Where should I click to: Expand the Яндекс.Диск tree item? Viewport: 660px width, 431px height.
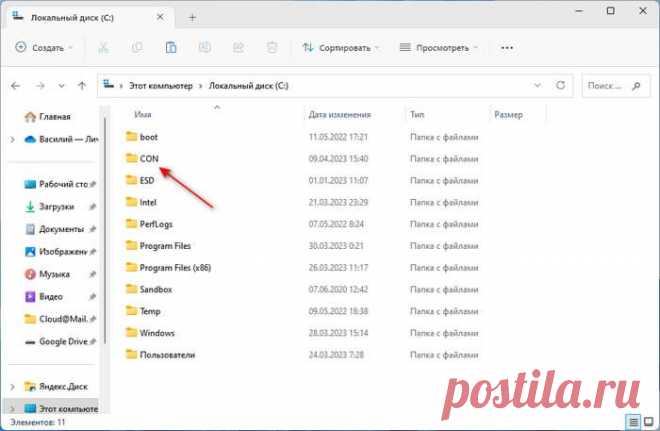click(x=13, y=386)
